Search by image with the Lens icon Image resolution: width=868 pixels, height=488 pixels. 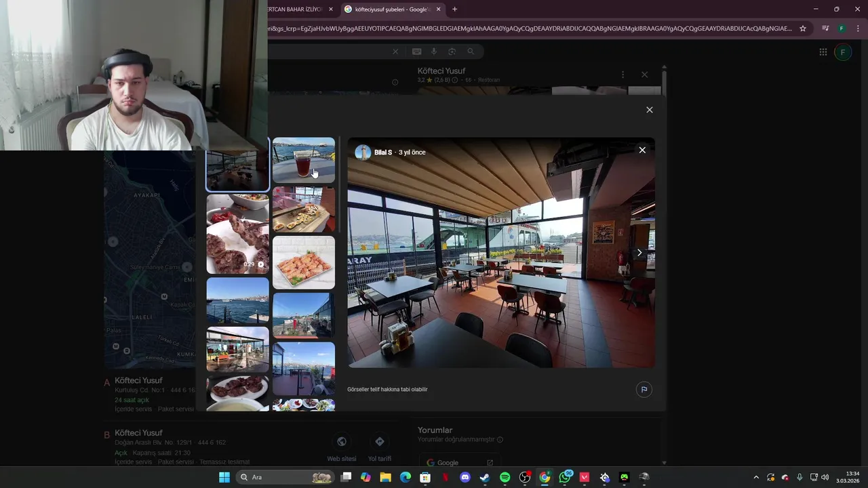tap(452, 52)
